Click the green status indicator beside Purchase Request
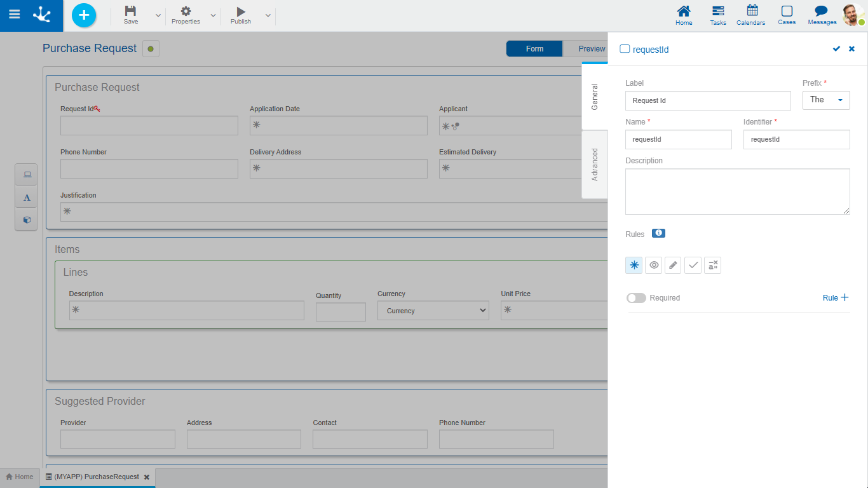Screen dimensions: 868x488 click(151, 49)
